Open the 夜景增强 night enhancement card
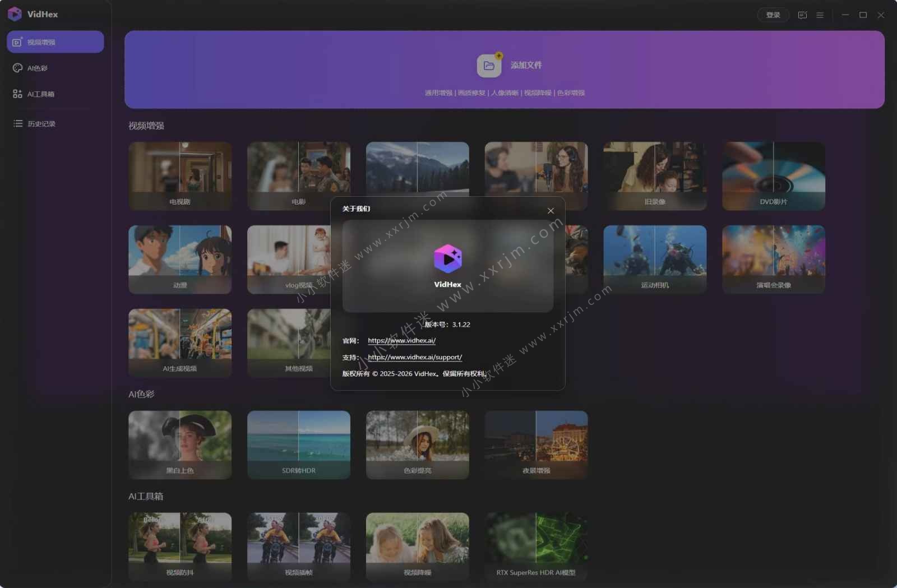897x588 pixels. 537,445
